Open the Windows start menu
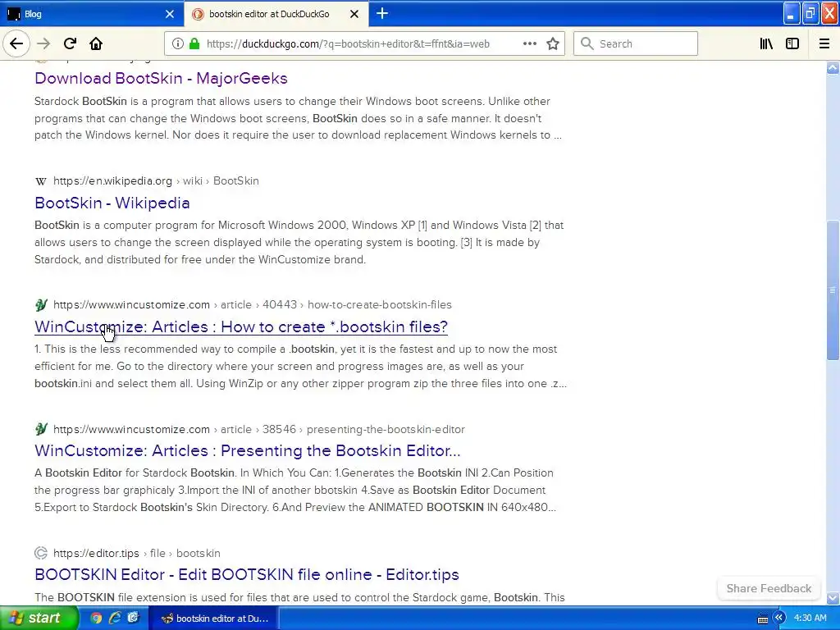The height and width of the screenshot is (630, 840). pyautogui.click(x=39, y=619)
